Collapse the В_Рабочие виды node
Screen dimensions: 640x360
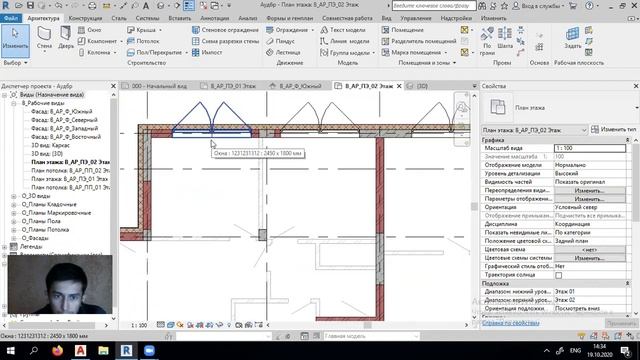tap(13, 103)
